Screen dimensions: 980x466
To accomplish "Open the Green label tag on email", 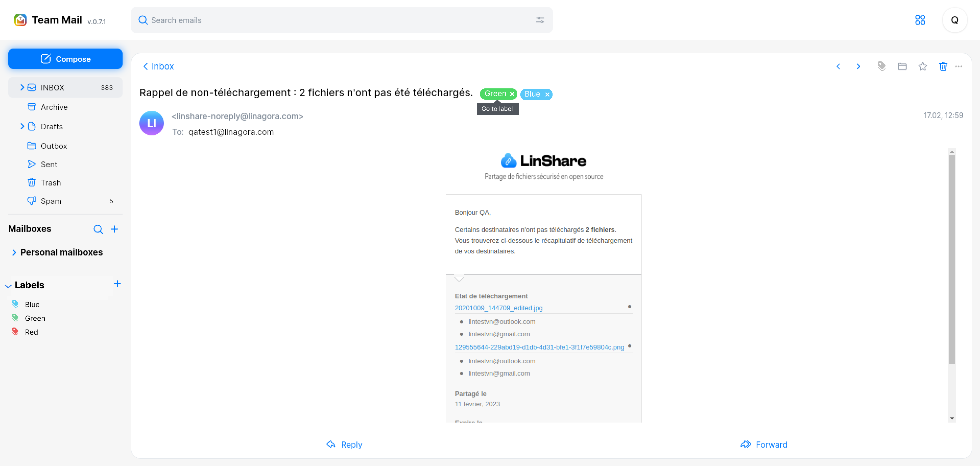I will pos(495,94).
